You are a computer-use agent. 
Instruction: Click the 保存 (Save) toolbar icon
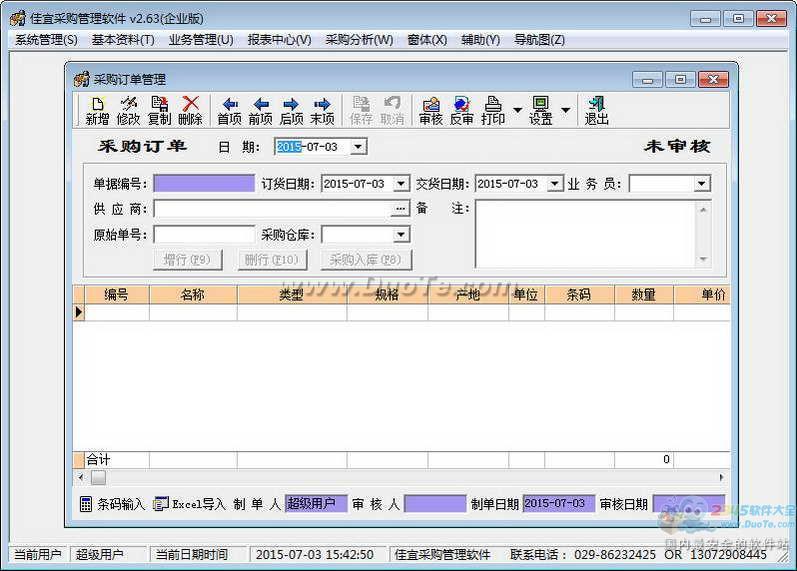point(361,110)
